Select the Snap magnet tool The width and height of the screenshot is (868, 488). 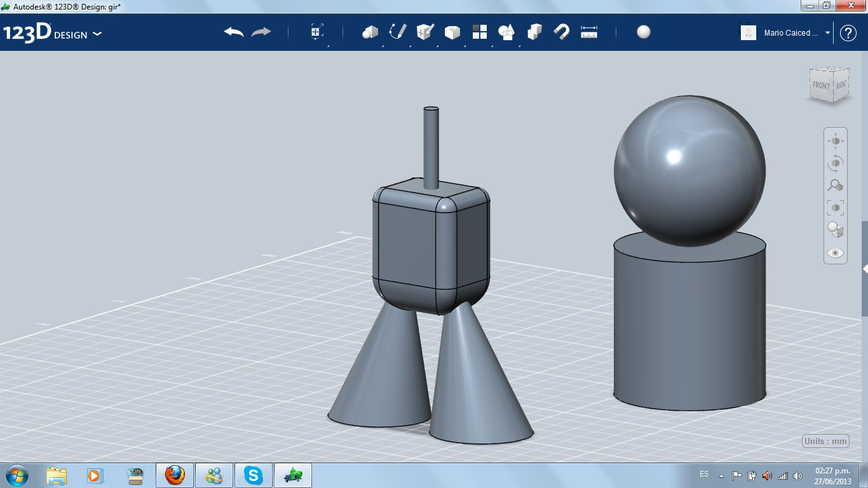click(562, 32)
